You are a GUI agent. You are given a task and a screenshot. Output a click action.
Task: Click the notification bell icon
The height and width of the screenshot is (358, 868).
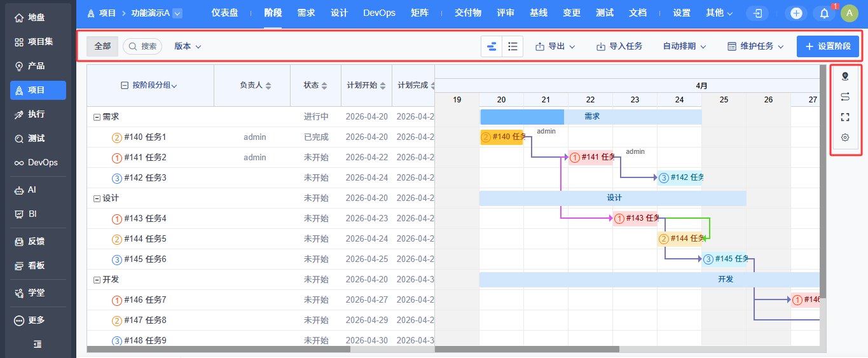824,13
